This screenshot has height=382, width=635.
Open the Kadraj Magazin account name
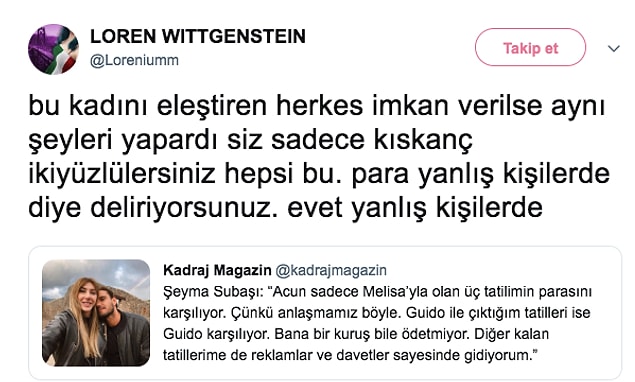[x=217, y=270]
